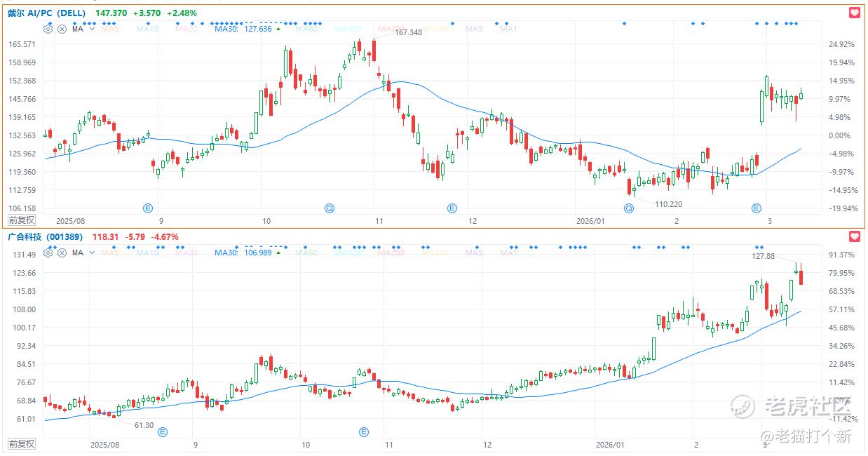Click the 前复权 button in 广合科技 chart
Image resolution: width=868 pixels, height=456 pixels.
(22, 443)
